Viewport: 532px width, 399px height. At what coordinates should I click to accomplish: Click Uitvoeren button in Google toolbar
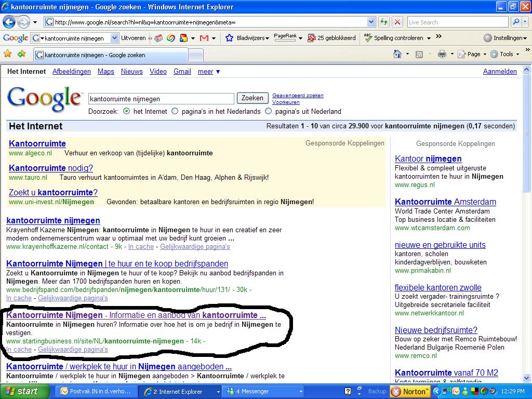point(134,38)
